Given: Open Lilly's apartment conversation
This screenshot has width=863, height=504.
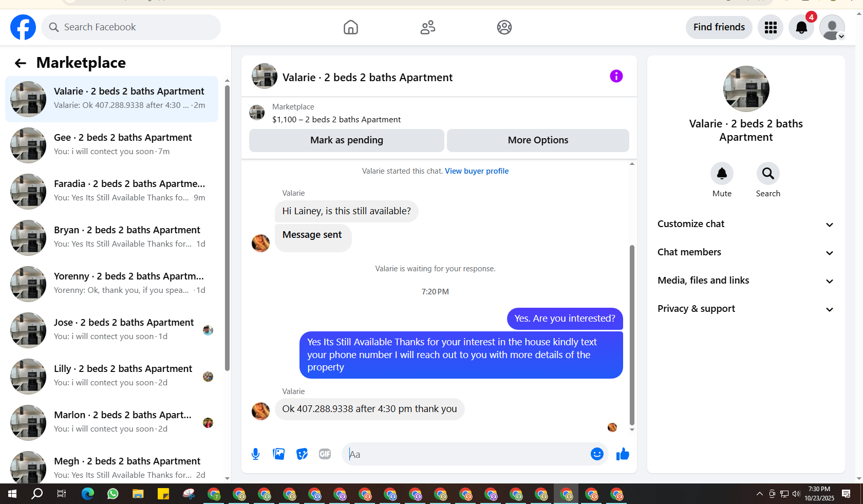Looking at the screenshot, I should click(112, 377).
